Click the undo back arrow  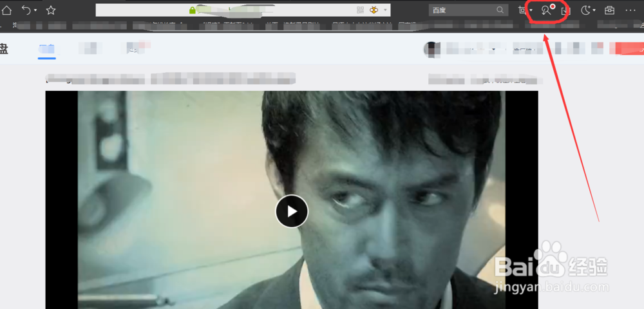(26, 10)
